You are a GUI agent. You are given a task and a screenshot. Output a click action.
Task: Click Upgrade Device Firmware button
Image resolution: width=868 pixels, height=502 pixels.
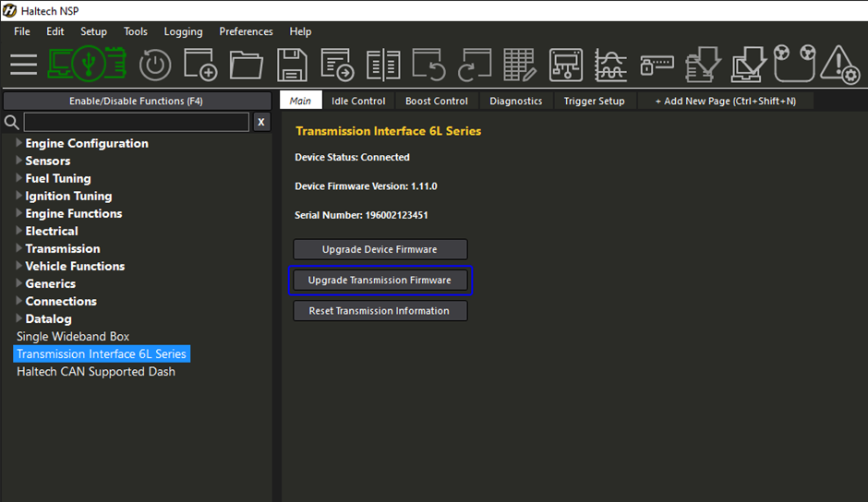click(x=380, y=249)
